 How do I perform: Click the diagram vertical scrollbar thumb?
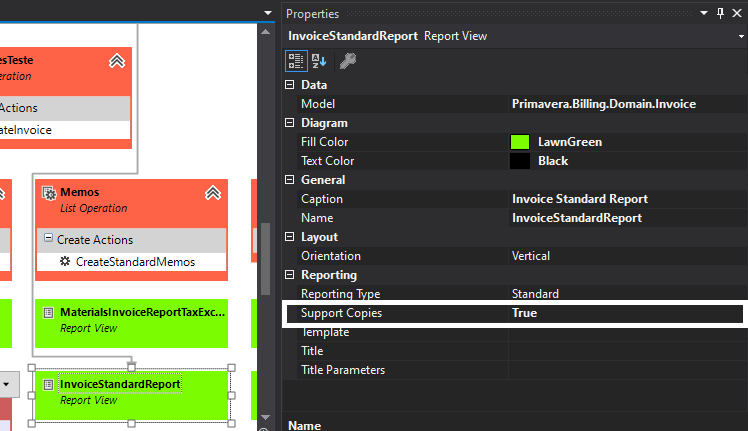click(x=266, y=259)
